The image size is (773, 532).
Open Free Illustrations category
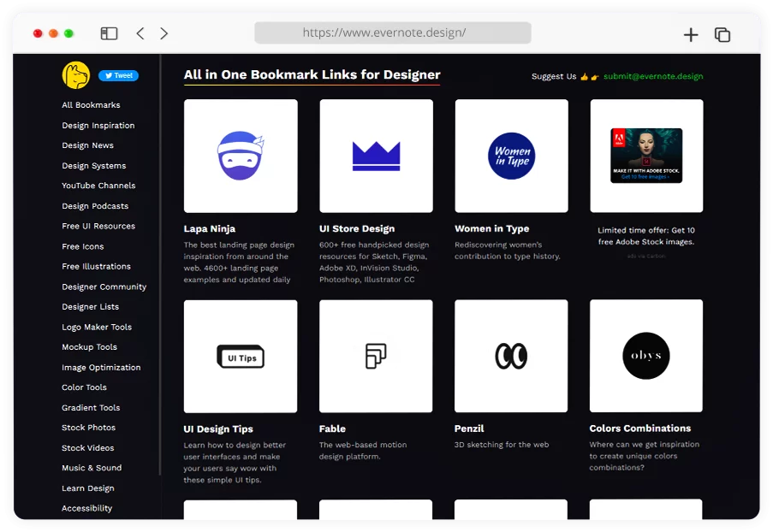click(x=96, y=267)
